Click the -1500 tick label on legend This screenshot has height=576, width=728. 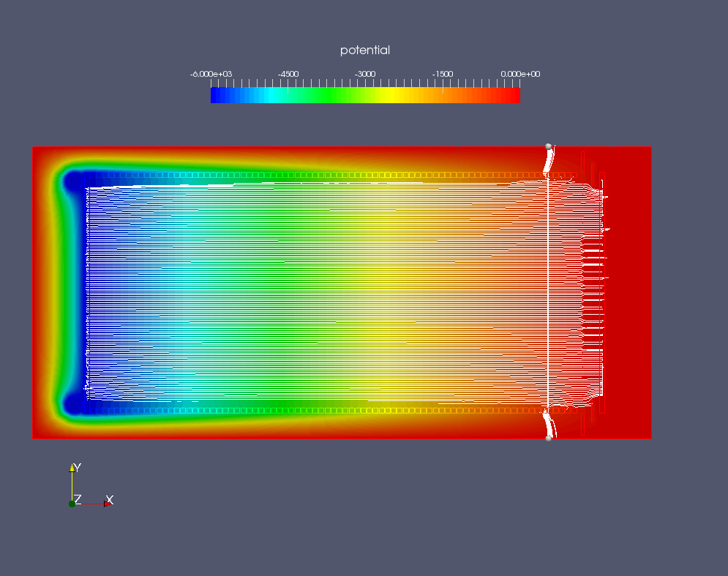443,75
